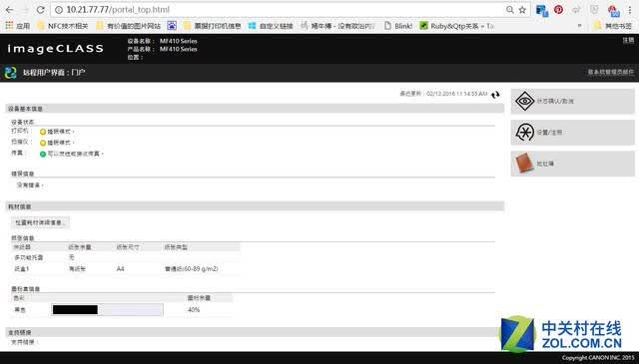Open the Blink! bookmark
639x364 pixels.
[x=398, y=26]
